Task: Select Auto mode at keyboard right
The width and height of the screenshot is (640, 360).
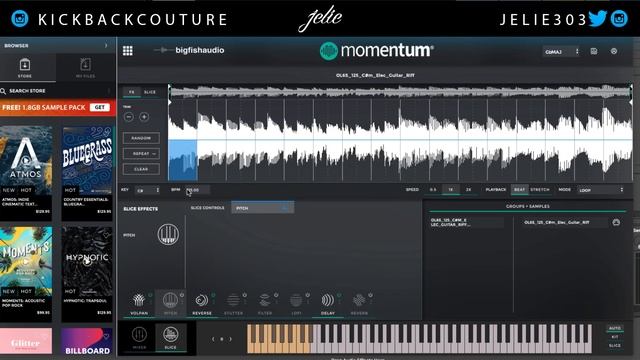Action: [x=615, y=328]
